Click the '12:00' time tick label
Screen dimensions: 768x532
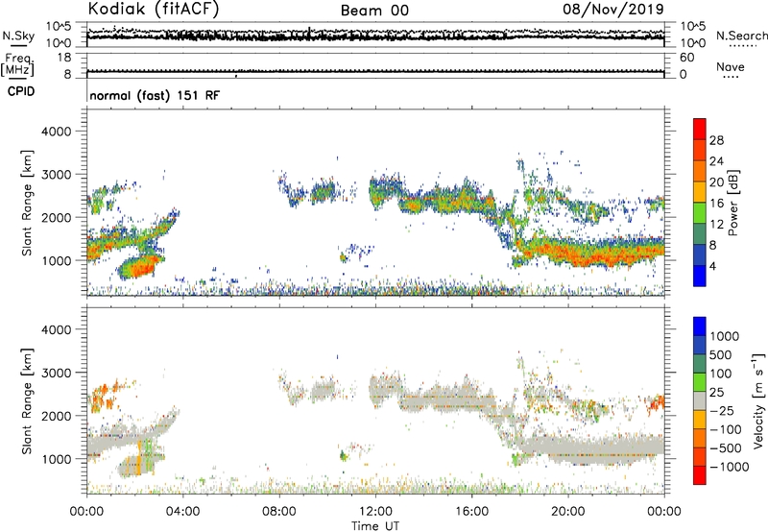coord(375,512)
